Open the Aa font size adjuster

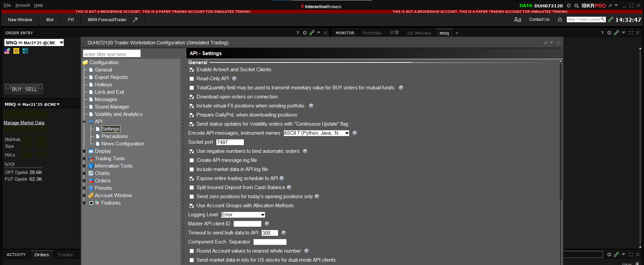[x=518, y=19]
